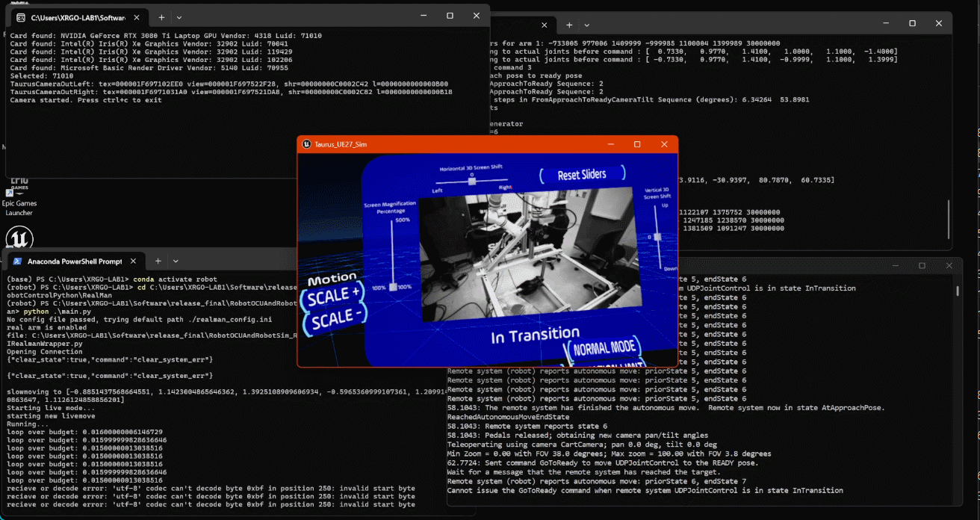
Task: Click the Unreal Engine icon in Taurus_UE27_Sim title bar
Action: [306, 144]
